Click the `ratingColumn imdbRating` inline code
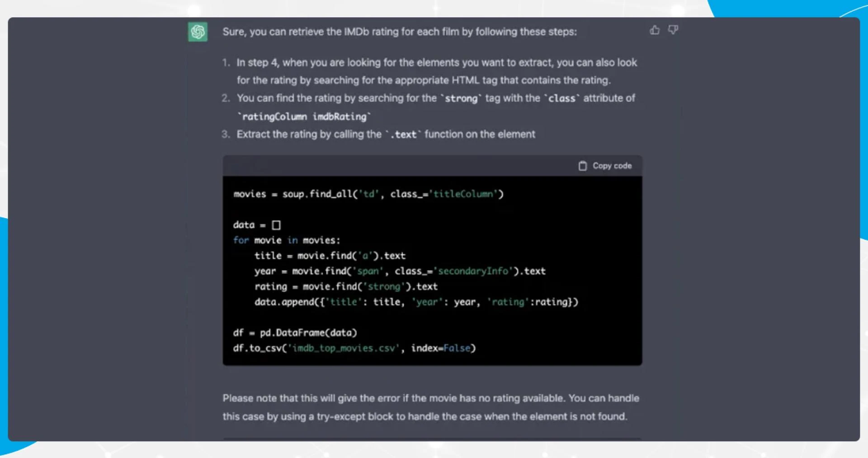 [304, 116]
